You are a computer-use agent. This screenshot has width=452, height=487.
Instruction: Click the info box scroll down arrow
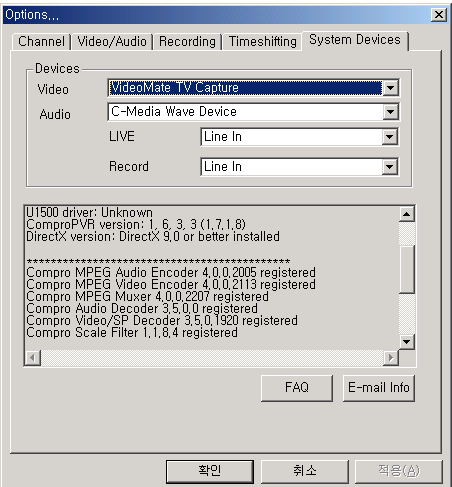[407, 342]
